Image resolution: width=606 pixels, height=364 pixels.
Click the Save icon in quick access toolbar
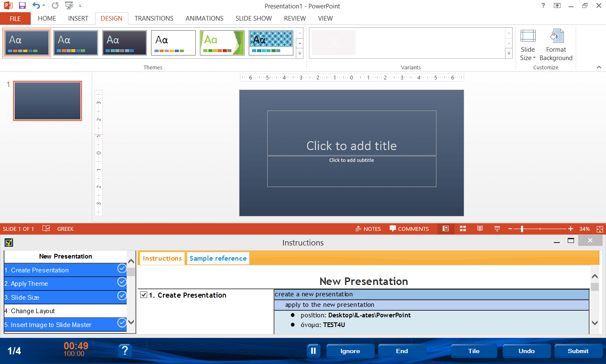tap(22, 6)
